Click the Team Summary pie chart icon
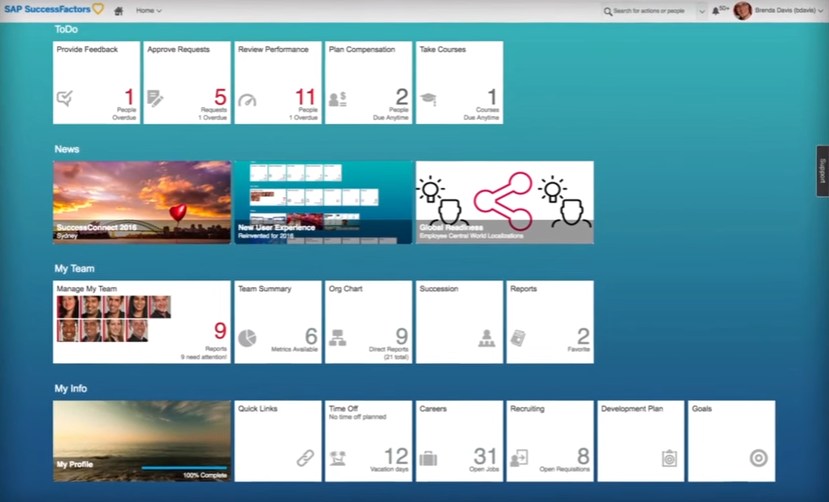The image size is (829, 502). click(x=247, y=338)
